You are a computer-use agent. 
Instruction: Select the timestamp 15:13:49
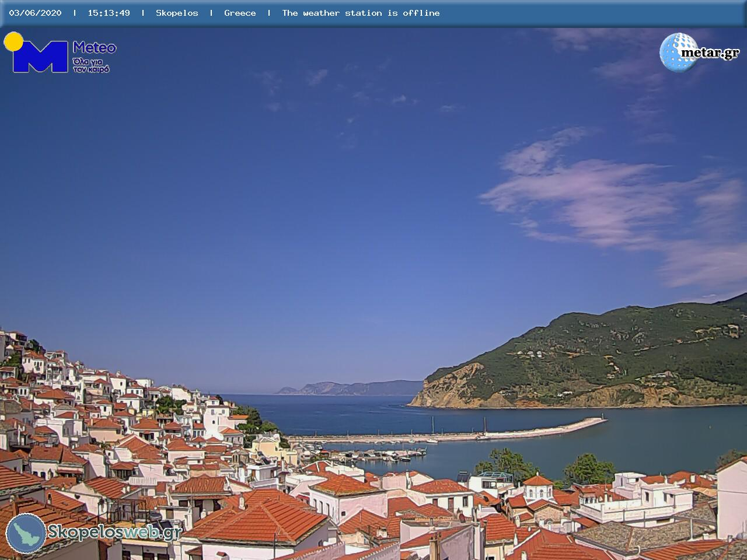coord(109,13)
